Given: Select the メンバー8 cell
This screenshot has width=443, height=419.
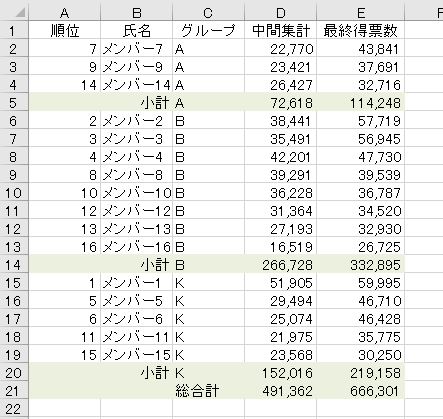Looking at the screenshot, I should pos(137,175).
